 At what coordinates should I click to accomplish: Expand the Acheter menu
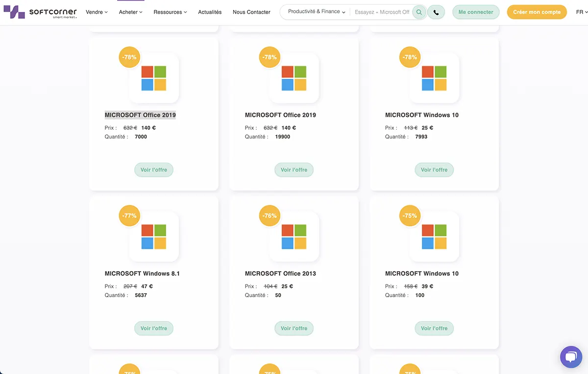pyautogui.click(x=130, y=12)
